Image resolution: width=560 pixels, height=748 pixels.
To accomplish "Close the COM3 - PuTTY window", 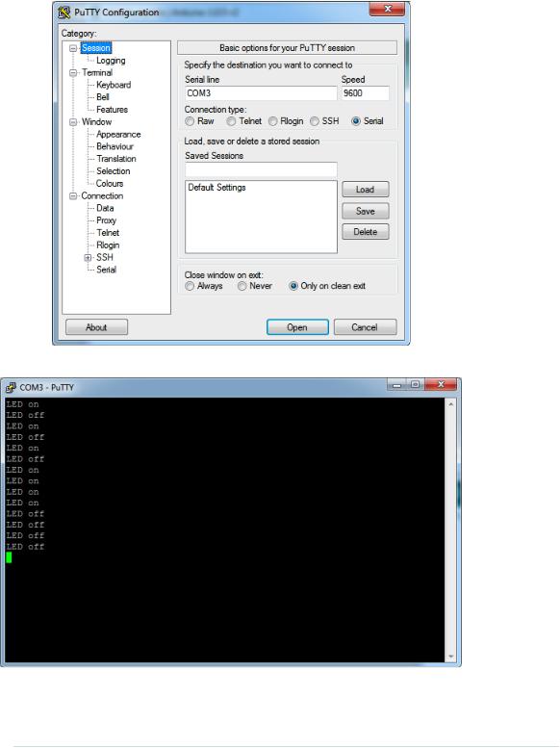I will click(441, 384).
